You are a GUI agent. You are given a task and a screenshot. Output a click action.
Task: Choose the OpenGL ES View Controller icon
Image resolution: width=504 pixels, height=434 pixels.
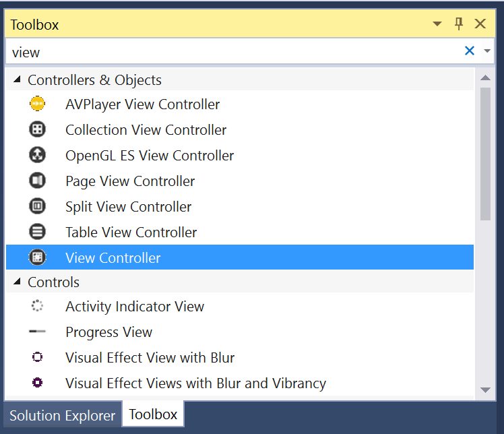pos(37,155)
